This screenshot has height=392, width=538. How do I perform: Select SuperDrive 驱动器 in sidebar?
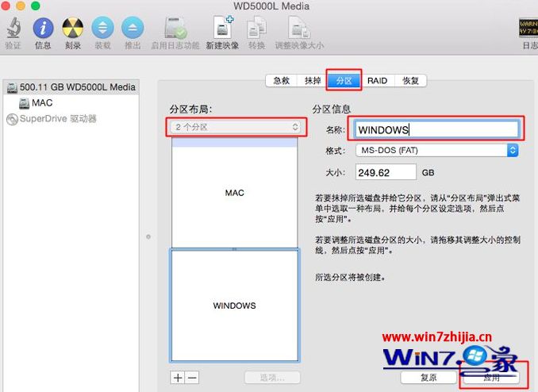click(x=52, y=119)
